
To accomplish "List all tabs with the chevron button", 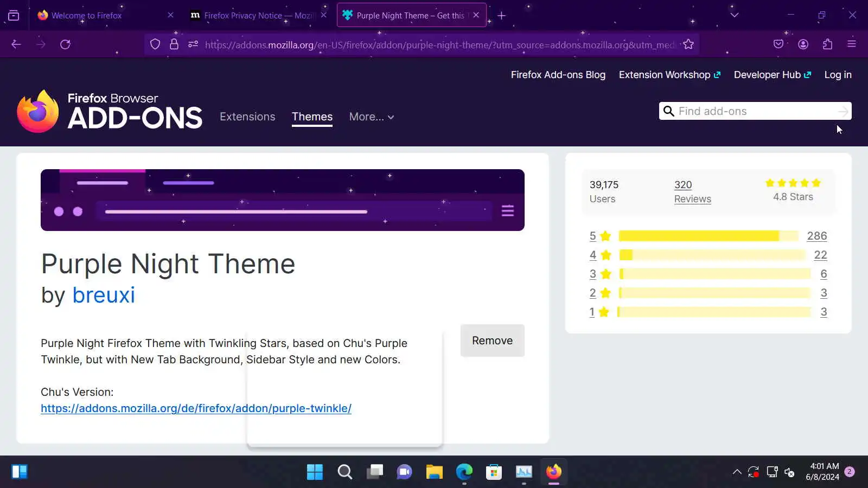I will pyautogui.click(x=735, y=15).
